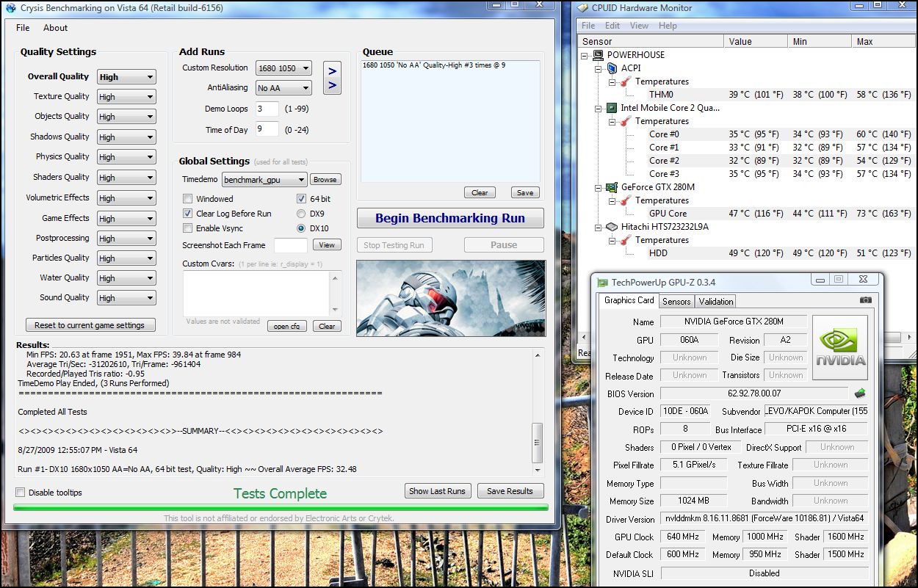
Task: Click the BIOS save icon in GPU-Z
Action: [860, 393]
